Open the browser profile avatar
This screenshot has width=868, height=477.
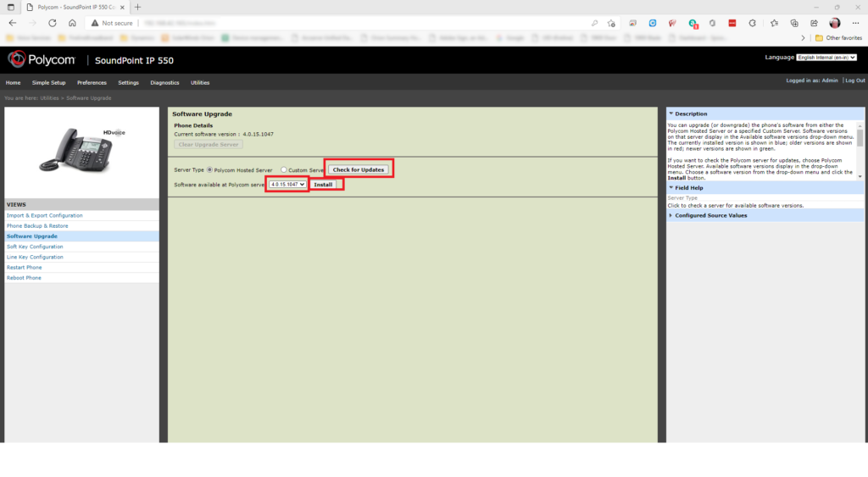pyautogui.click(x=835, y=23)
